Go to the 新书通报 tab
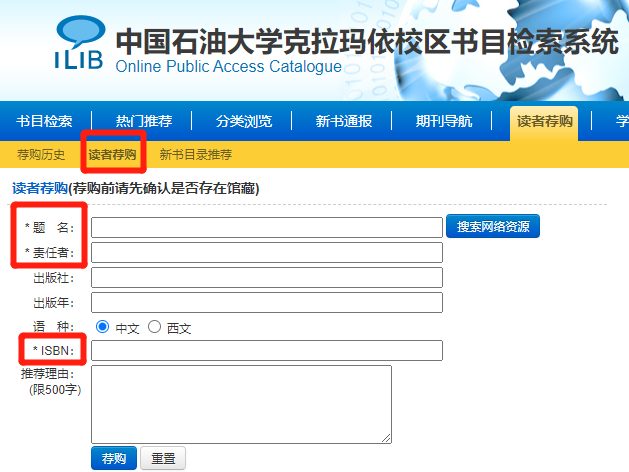The height and width of the screenshot is (472, 629). click(344, 121)
